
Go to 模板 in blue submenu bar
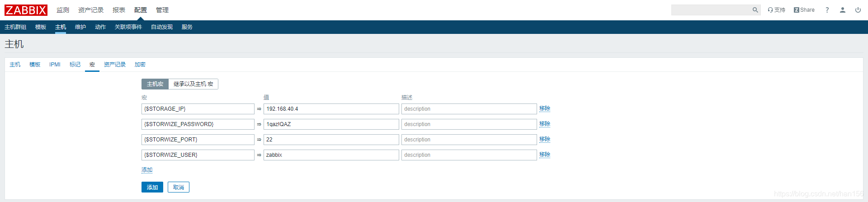pyautogui.click(x=41, y=27)
